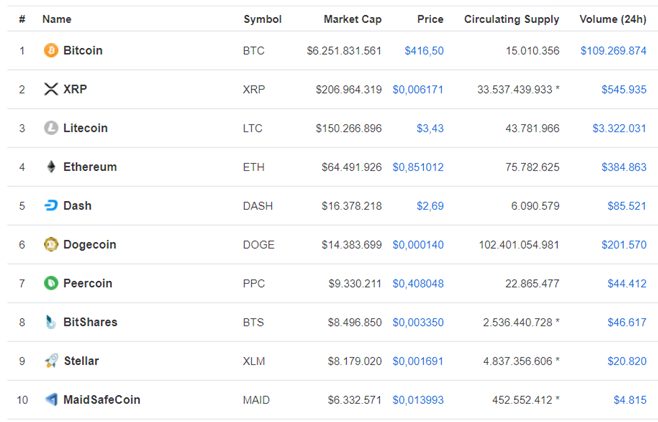Select Ethereum market cap $64.491.926
This screenshot has height=422, width=658.
click(351, 167)
